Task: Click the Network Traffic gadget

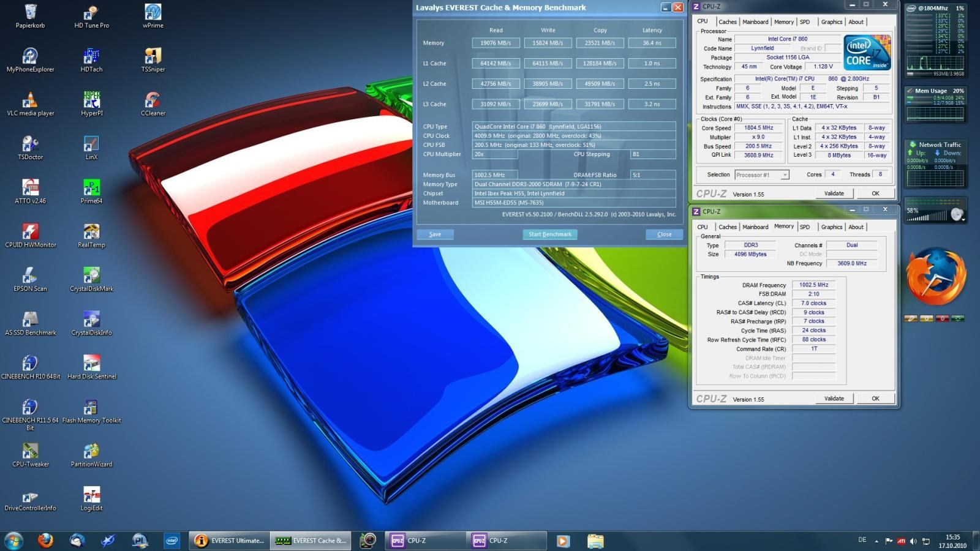Action: pos(935,163)
